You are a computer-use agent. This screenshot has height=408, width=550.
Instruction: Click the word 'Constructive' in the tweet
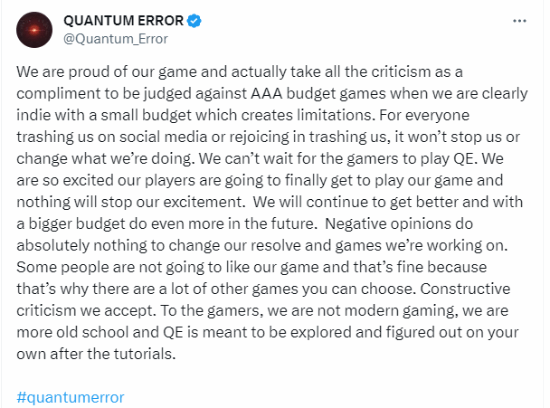[465, 289]
